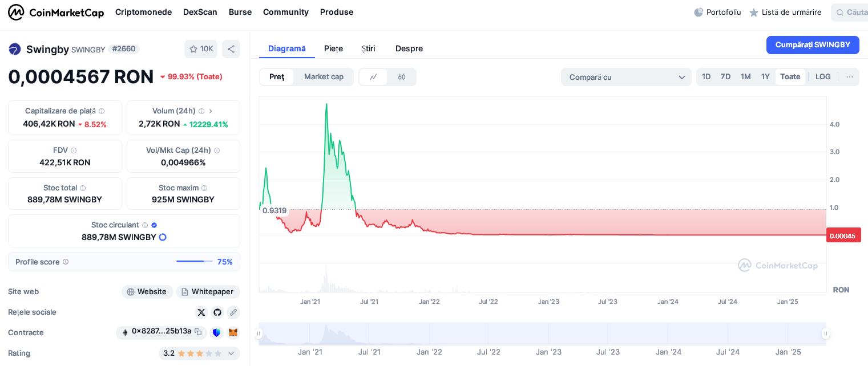The height and width of the screenshot is (366, 868).
Task: Switch to candlestick chart view icon
Action: point(402,77)
